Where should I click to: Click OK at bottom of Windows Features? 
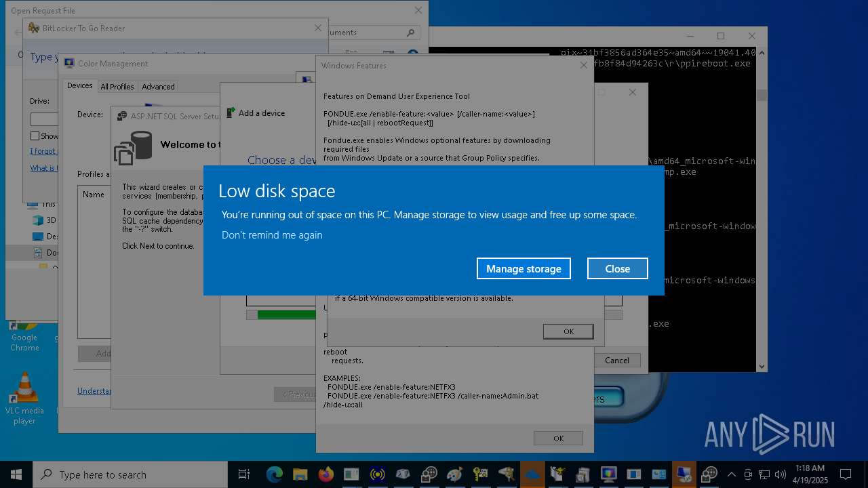pos(558,439)
